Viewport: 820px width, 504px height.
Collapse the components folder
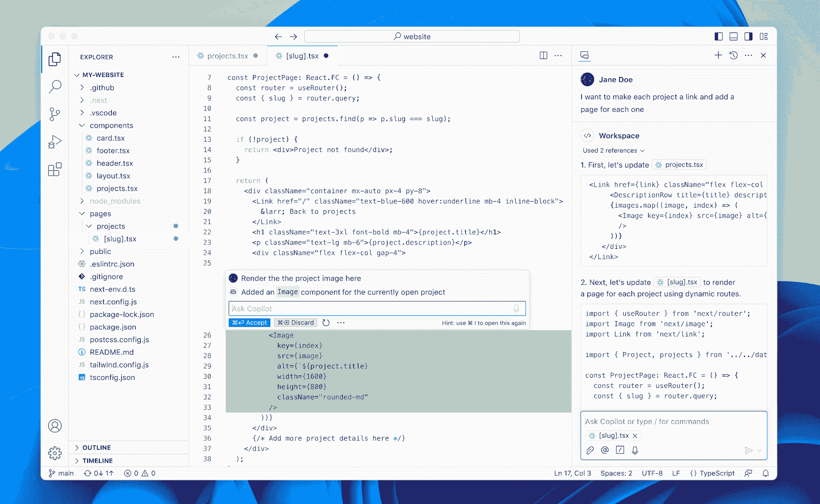click(111, 125)
